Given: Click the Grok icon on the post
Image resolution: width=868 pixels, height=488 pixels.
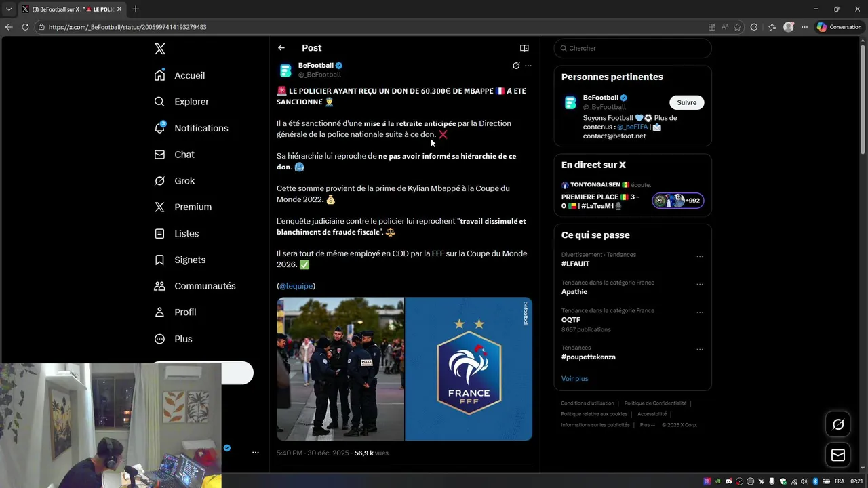Looking at the screenshot, I should [516, 66].
